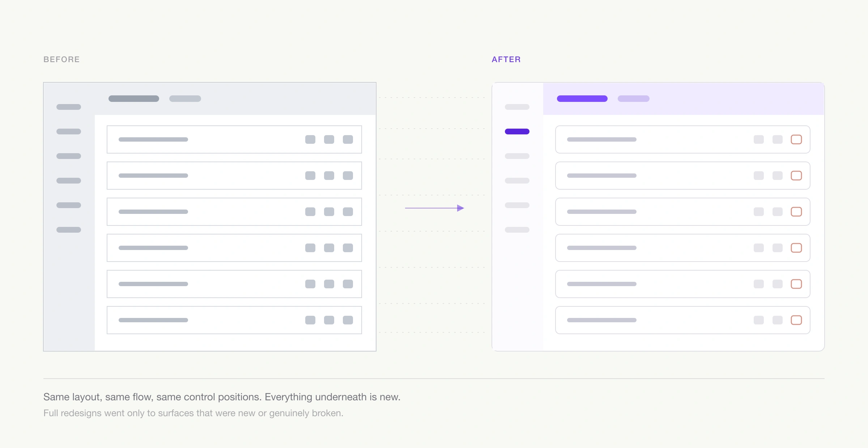The image size is (868, 448).
Task: Tick the outlined checkbox in the second After row
Action: pyautogui.click(x=796, y=176)
